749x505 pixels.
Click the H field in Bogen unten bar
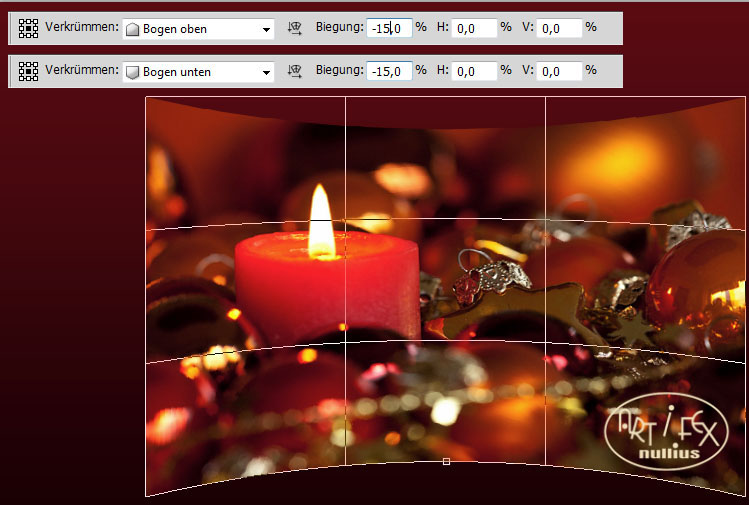pyautogui.click(x=474, y=71)
